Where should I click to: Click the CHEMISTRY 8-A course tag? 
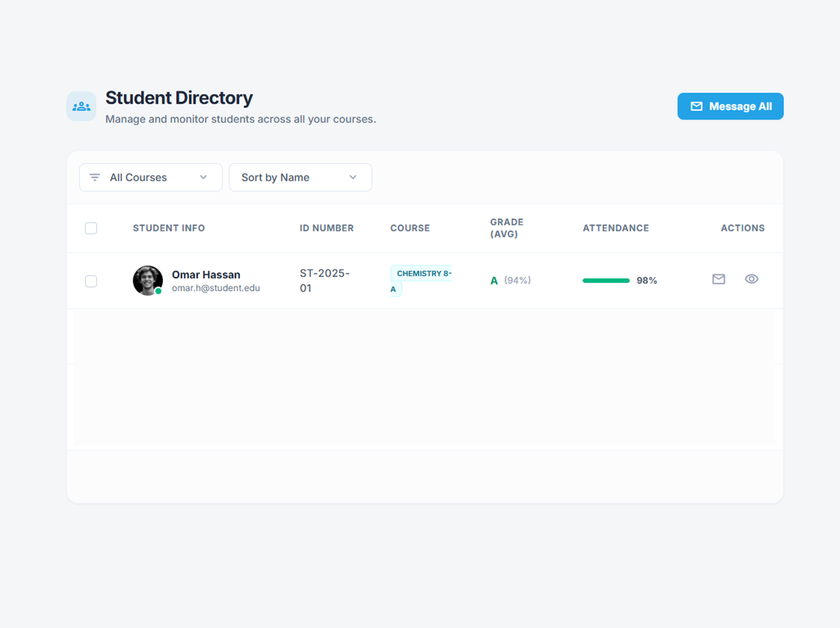pos(421,281)
